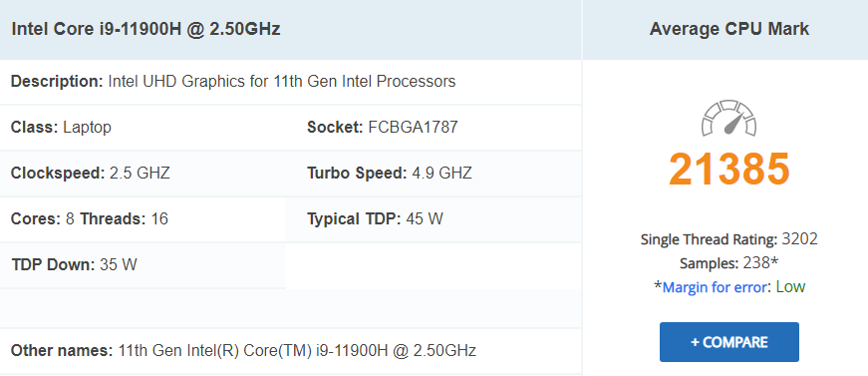Click the Other names row text

(243, 350)
